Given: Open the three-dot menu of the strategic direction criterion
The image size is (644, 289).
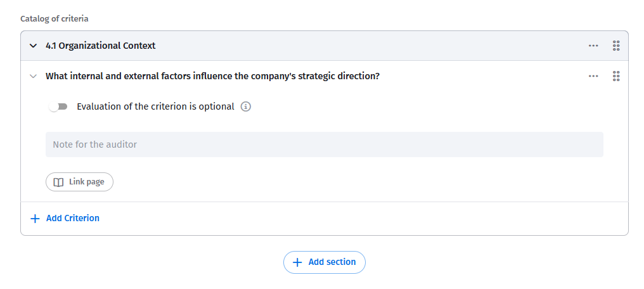Looking at the screenshot, I should 593,76.
